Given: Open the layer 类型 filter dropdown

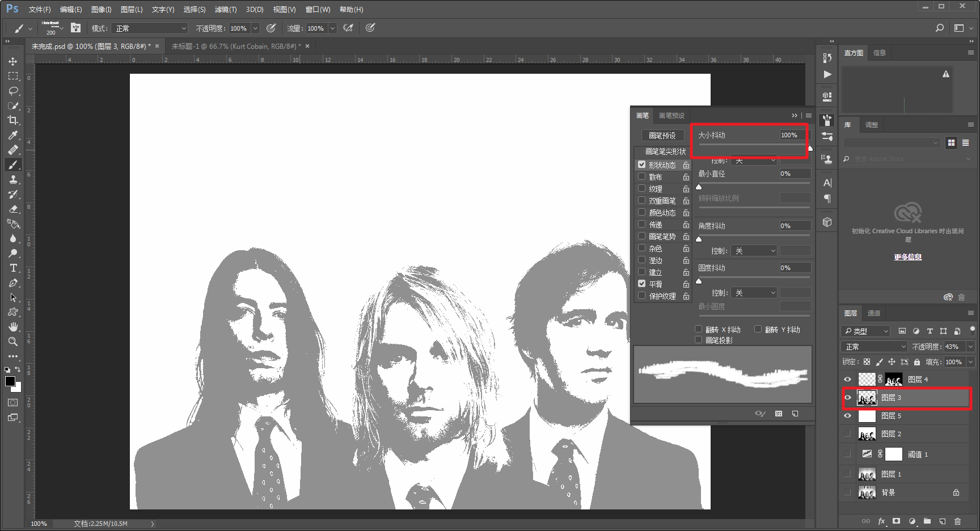Looking at the screenshot, I should pos(866,331).
